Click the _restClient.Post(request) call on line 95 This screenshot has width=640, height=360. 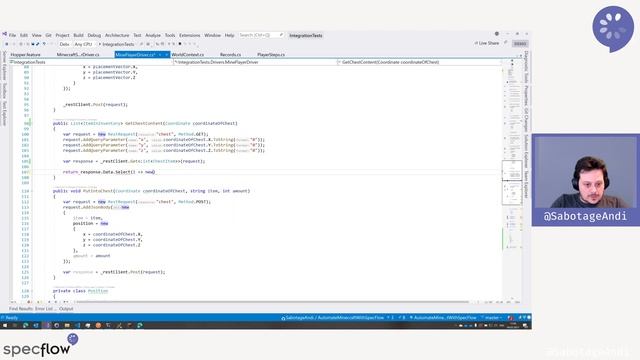(x=96, y=104)
